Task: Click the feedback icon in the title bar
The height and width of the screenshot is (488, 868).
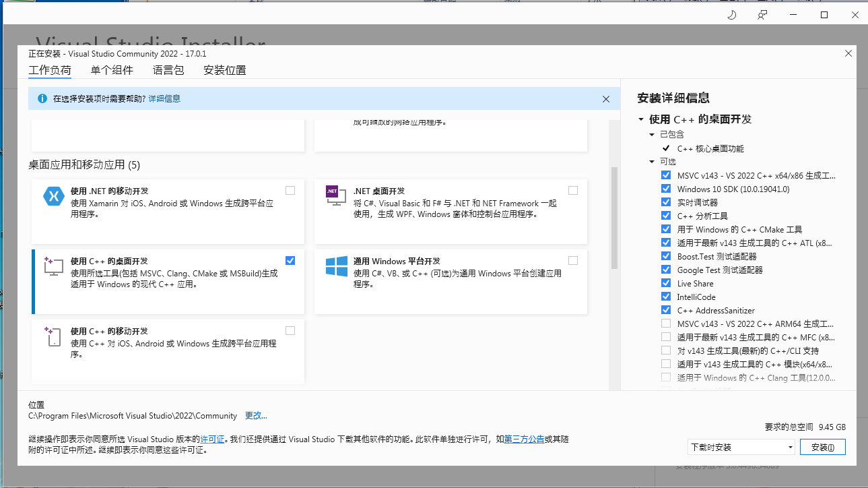Action: pos(762,14)
